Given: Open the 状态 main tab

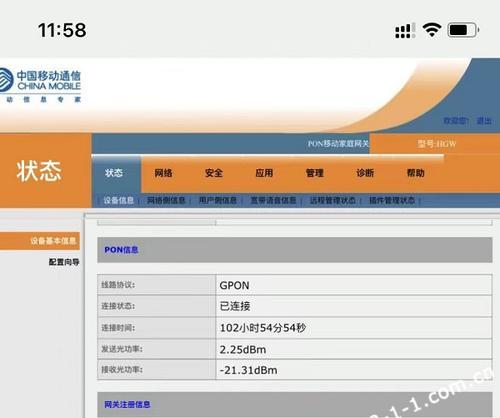Looking at the screenshot, I should click(x=114, y=173).
